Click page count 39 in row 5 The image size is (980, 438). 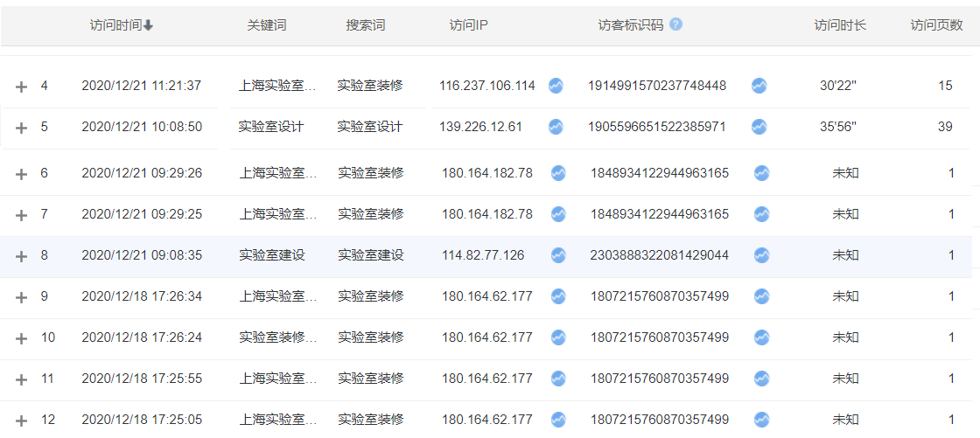(x=945, y=127)
